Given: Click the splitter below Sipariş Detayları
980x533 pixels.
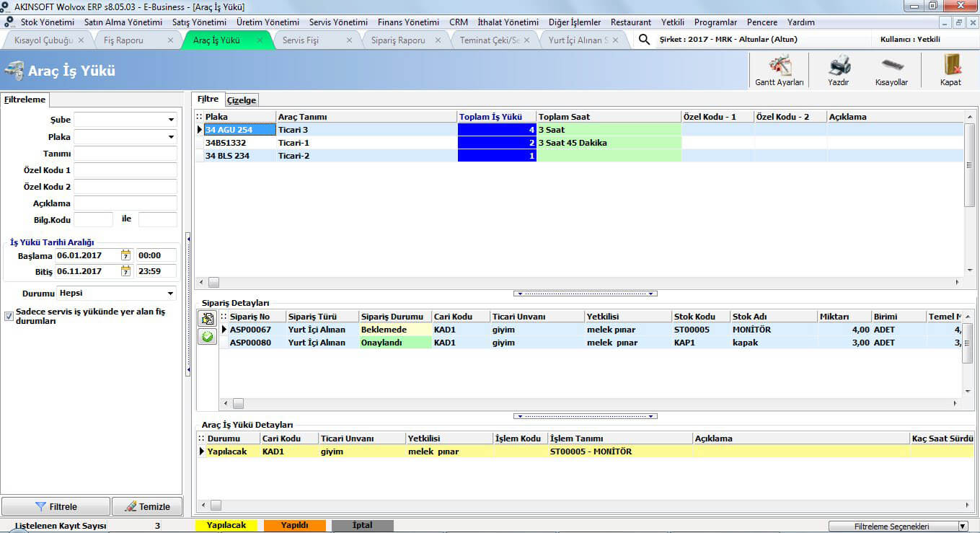Looking at the screenshot, I should click(585, 416).
